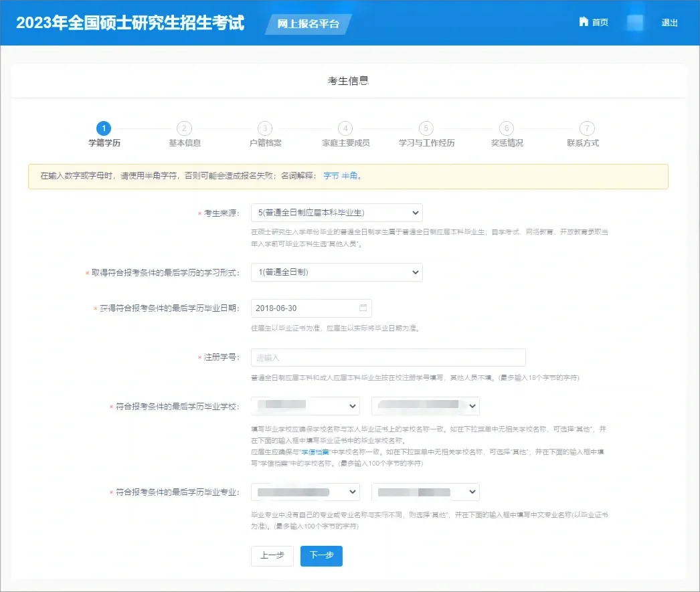
Task: Jump to step 7 联系方式
Action: point(587,128)
